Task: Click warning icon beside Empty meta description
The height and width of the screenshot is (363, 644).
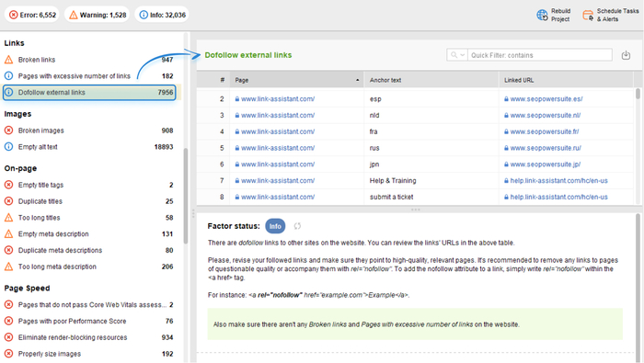Action: coord(8,234)
